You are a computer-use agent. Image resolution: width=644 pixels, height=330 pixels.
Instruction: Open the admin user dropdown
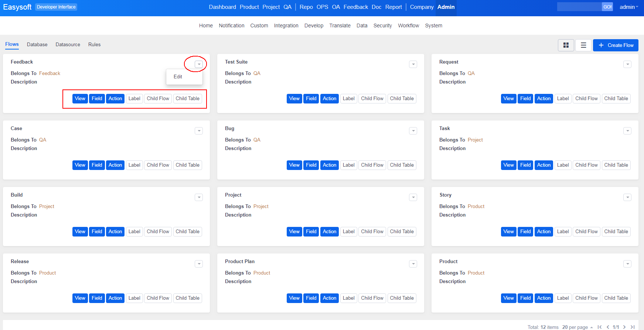point(628,7)
